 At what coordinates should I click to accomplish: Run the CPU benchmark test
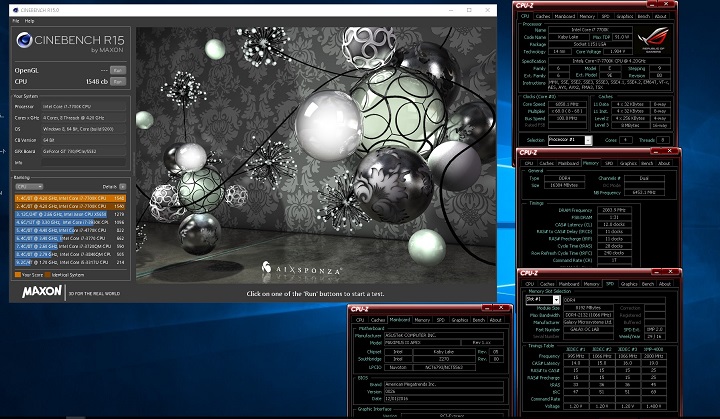point(118,79)
